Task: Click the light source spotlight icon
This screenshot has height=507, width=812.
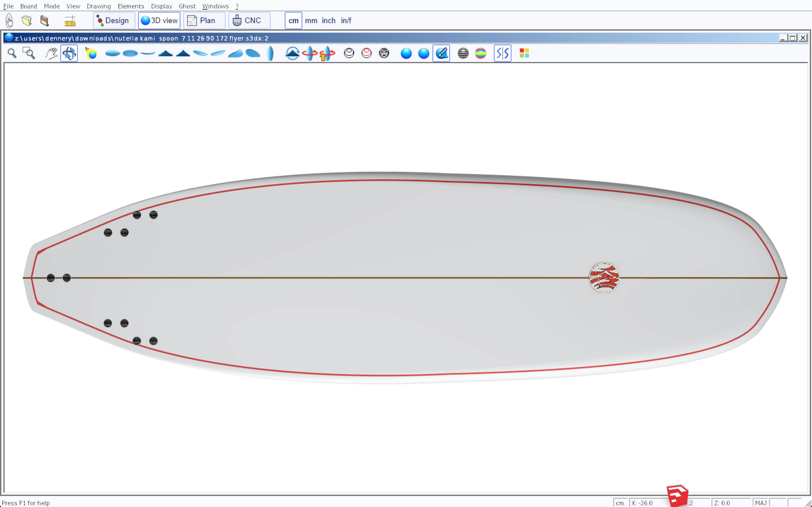Action: [x=91, y=53]
